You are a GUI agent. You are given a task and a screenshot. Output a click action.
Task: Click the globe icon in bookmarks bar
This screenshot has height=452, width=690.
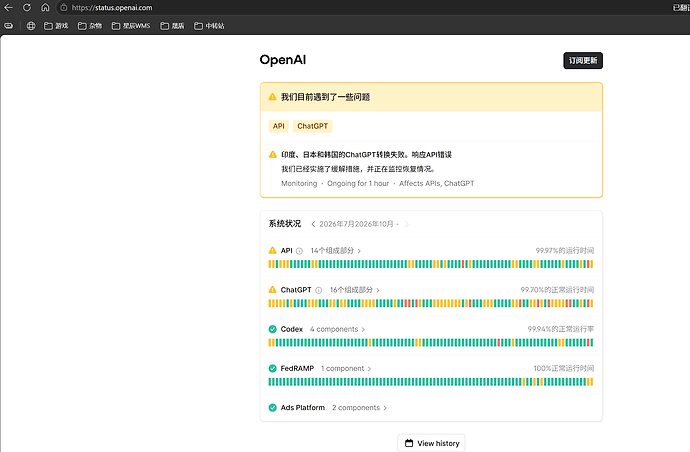point(31,26)
